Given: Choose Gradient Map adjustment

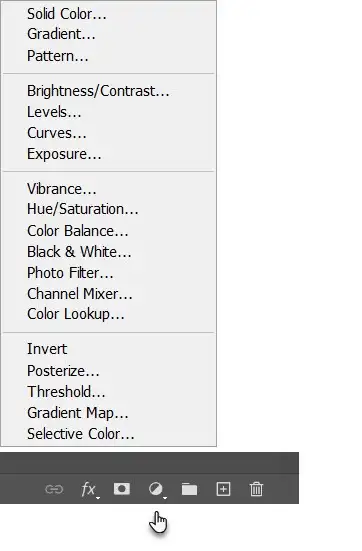Looking at the screenshot, I should (x=78, y=413).
